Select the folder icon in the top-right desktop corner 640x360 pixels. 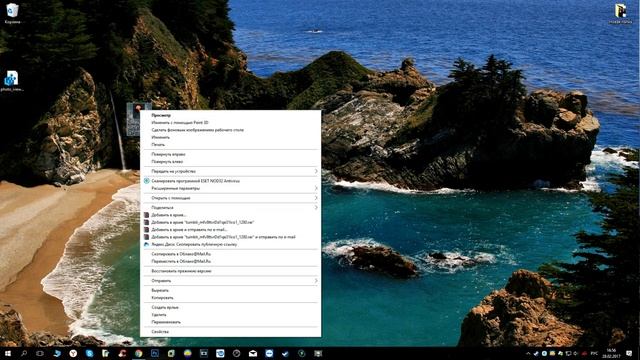click(620, 13)
